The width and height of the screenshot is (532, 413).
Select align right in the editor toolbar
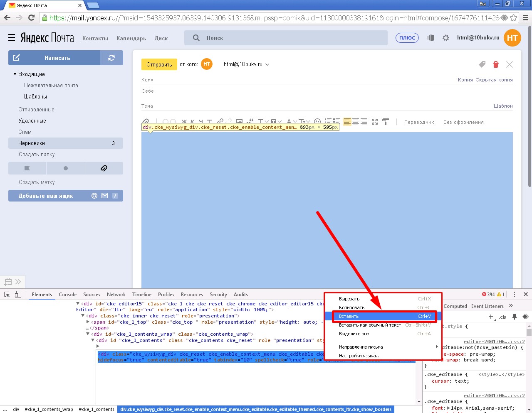pos(364,122)
